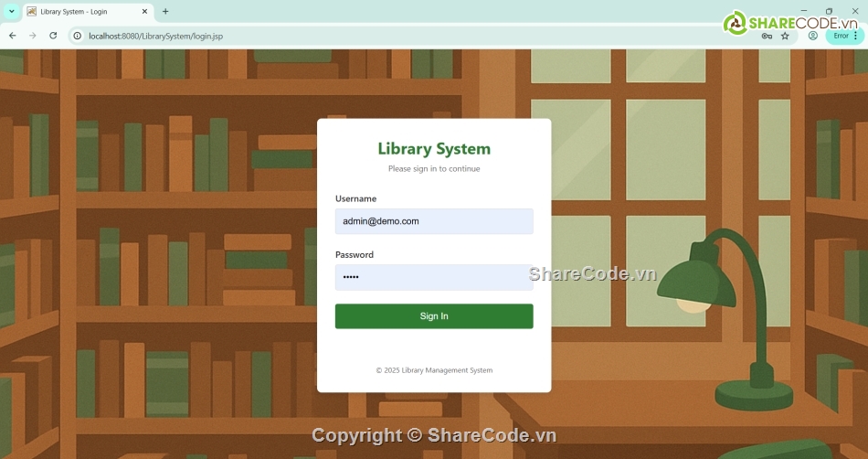Viewport: 868px width, 459px height.
Task: Open the saved passwords key icon
Action: [x=767, y=36]
